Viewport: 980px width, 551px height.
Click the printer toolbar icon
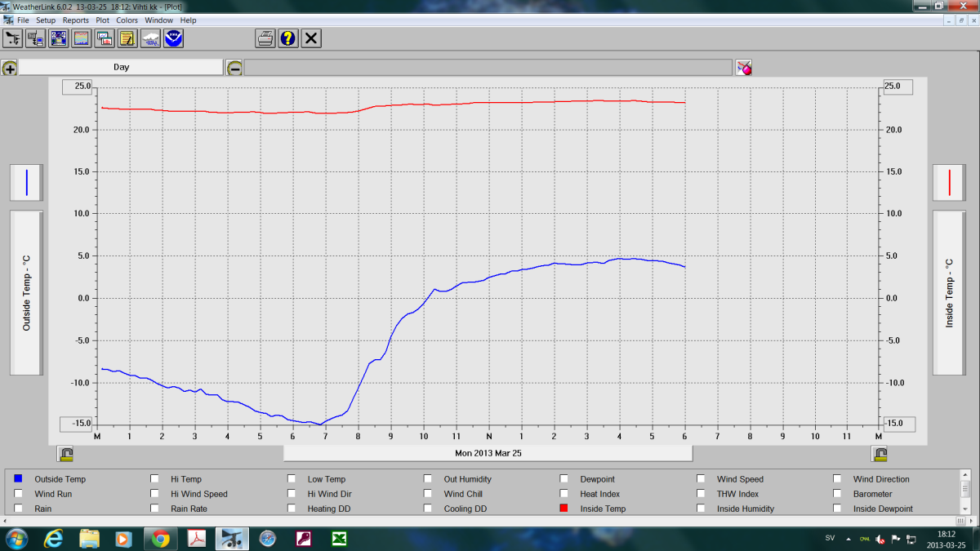point(265,38)
